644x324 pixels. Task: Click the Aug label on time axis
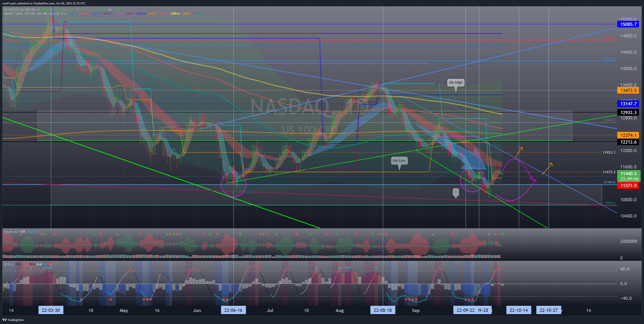(x=340, y=310)
